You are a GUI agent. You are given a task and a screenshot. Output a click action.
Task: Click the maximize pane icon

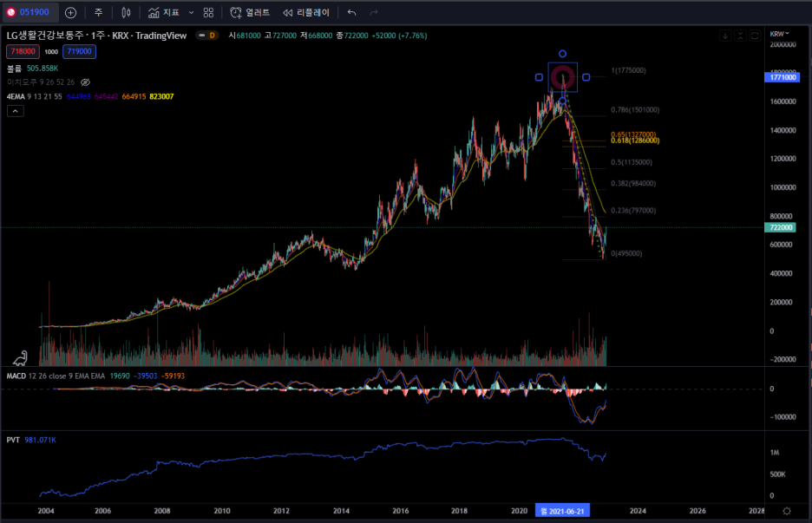coord(755,36)
